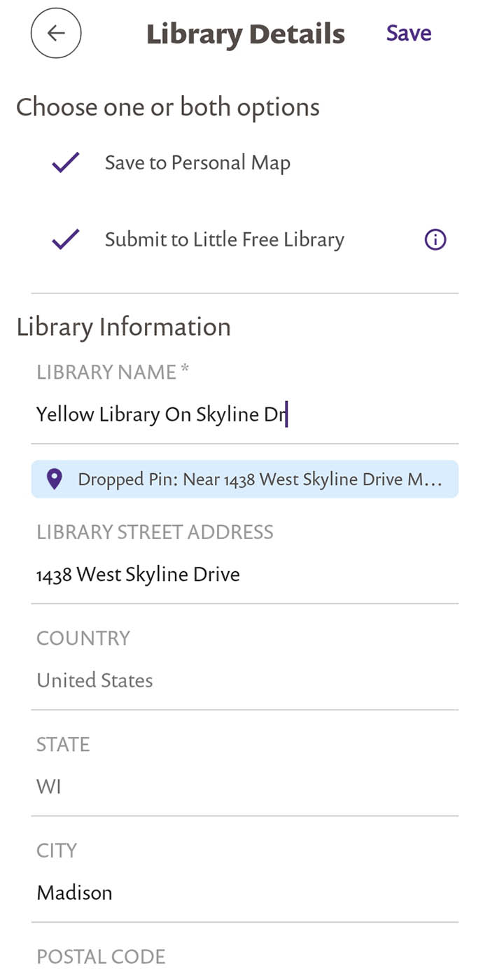This screenshot has height=980, width=490.
Task: Tap the Library Information section heading
Action: (123, 327)
